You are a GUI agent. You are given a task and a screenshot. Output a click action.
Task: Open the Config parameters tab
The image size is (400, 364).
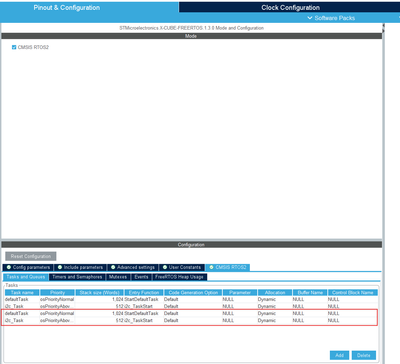(x=28, y=267)
